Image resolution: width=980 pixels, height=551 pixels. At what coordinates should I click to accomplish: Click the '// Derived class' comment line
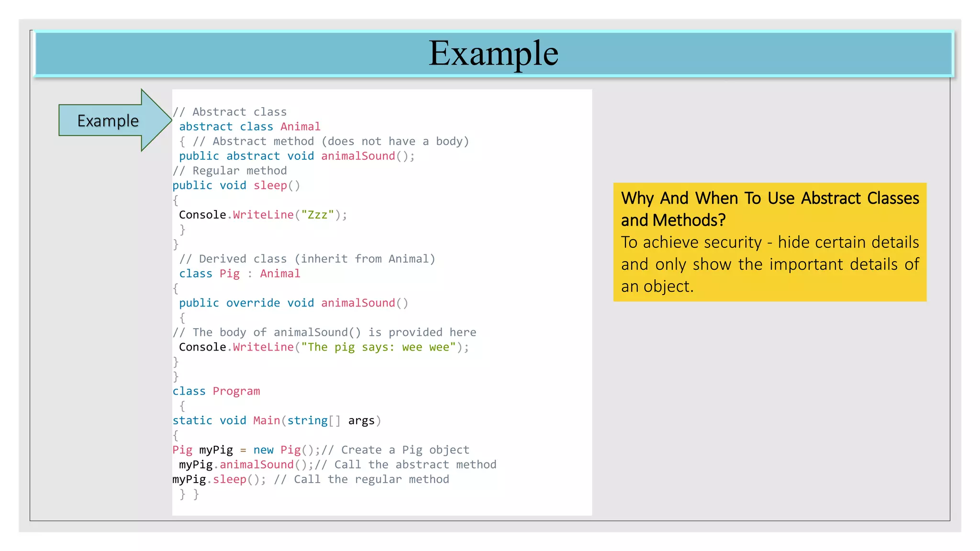coord(307,259)
